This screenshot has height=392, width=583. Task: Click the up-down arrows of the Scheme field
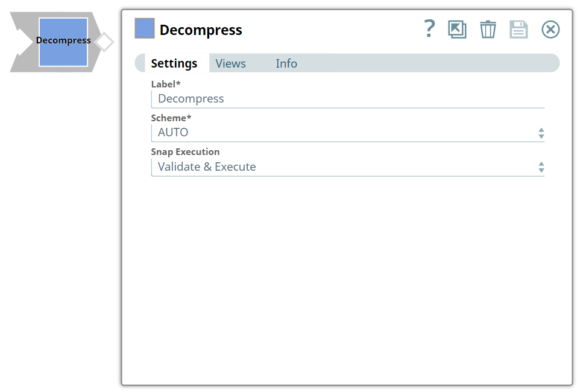[x=541, y=133]
